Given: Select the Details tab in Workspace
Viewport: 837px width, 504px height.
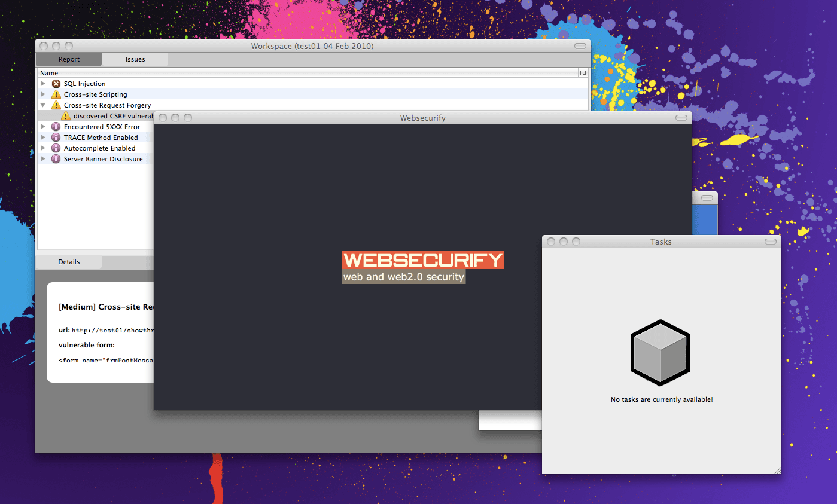Looking at the screenshot, I should point(69,262).
